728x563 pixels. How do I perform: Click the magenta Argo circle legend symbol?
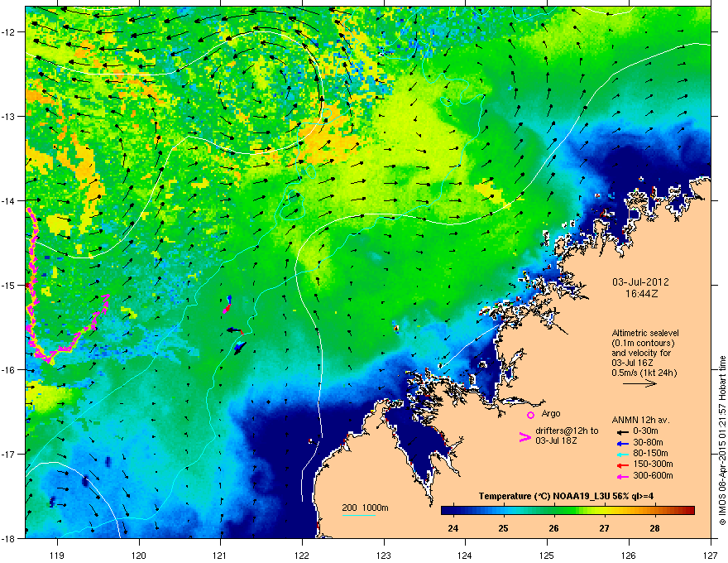point(530,415)
